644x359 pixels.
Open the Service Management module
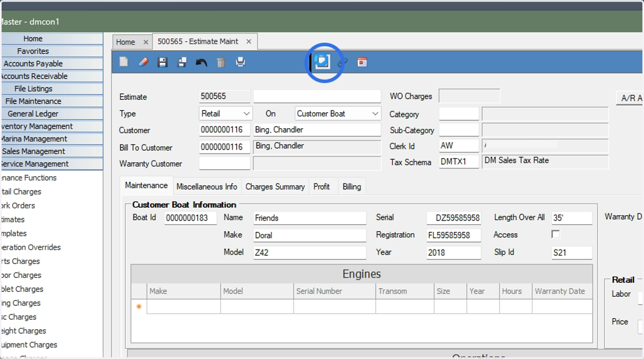click(52, 164)
